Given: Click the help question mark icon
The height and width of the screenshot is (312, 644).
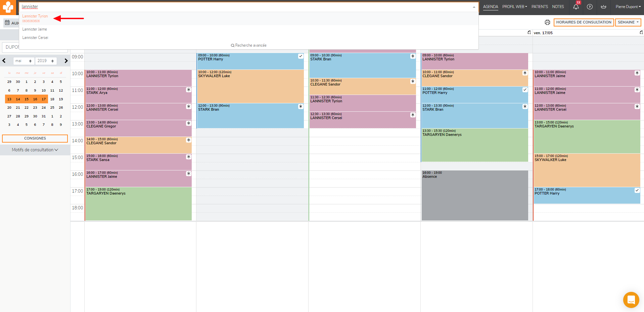Looking at the screenshot, I should pyautogui.click(x=590, y=7).
